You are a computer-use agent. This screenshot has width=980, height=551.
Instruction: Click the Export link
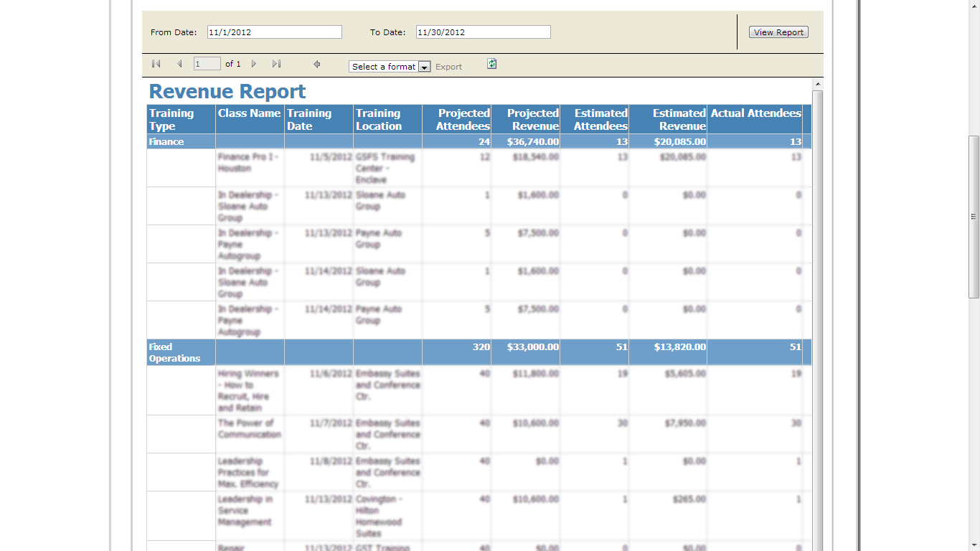click(448, 67)
